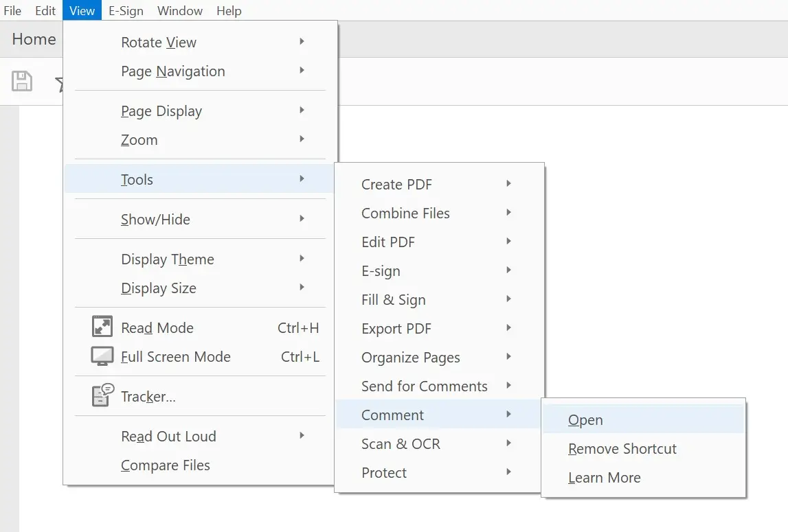Select the Protect tool entry
This screenshot has width=788, height=532.
(385, 473)
